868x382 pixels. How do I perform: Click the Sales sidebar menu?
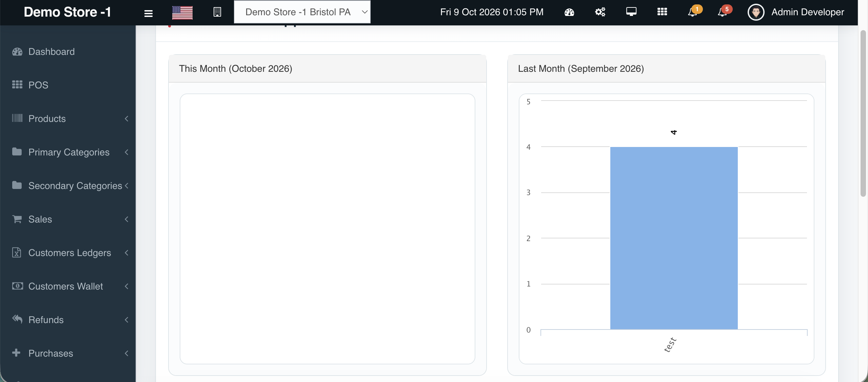pos(68,219)
